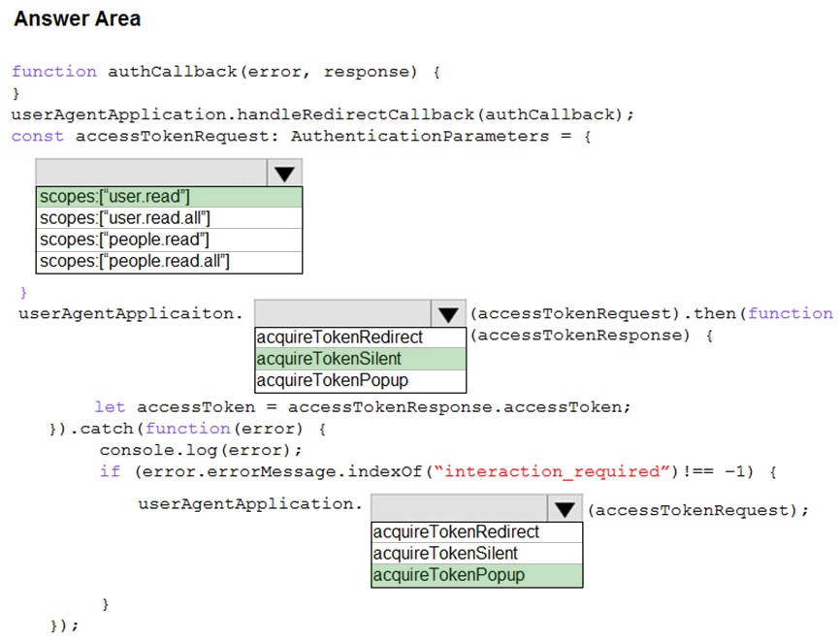Pick acquireTokenPopup in the first method list
This screenshot has width=840, height=642.
[361, 381]
